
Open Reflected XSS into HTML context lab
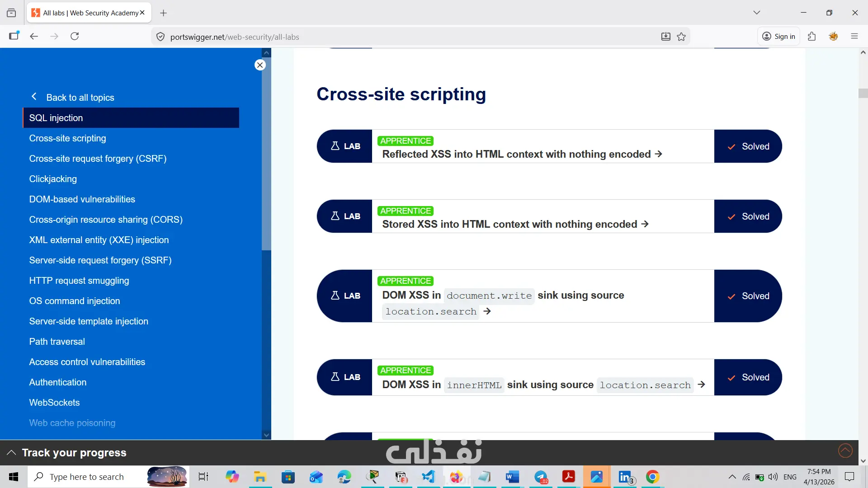pyautogui.click(x=516, y=154)
